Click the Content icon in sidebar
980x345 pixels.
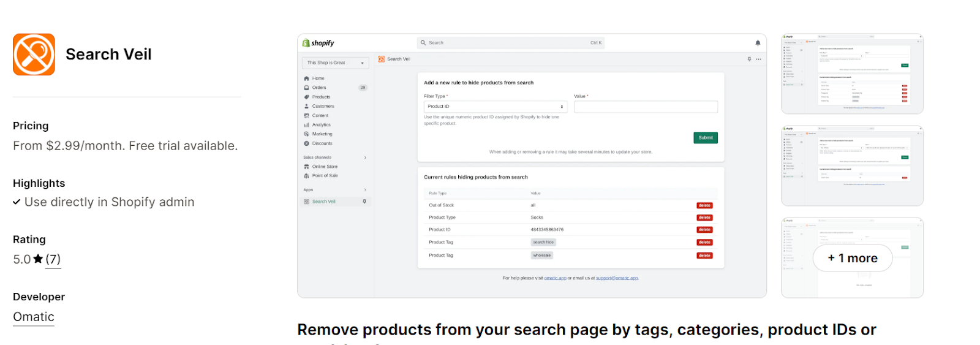[306, 115]
